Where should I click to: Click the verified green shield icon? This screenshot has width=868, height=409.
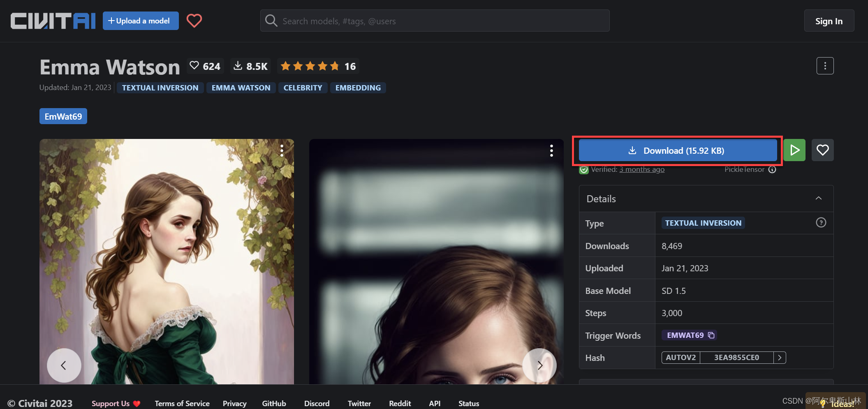[x=584, y=170]
